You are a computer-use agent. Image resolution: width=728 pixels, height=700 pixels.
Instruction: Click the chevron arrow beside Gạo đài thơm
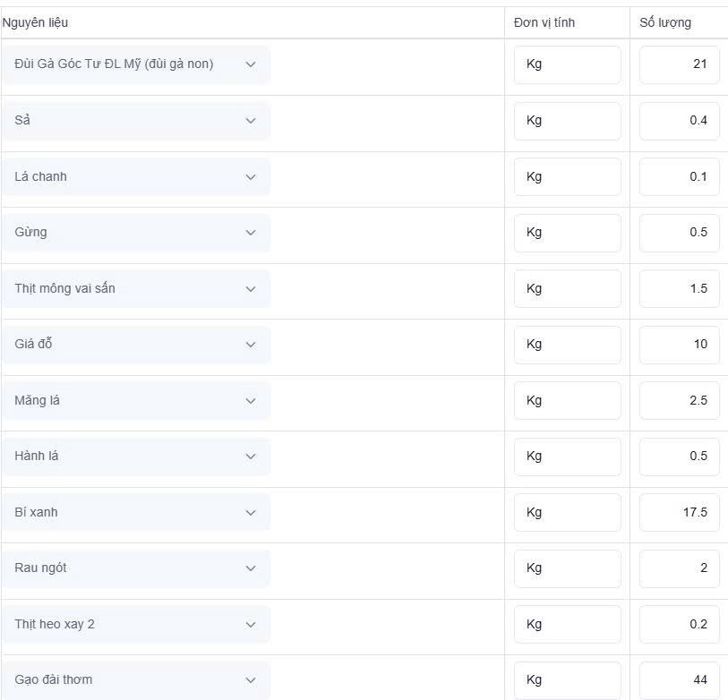pyautogui.click(x=251, y=680)
